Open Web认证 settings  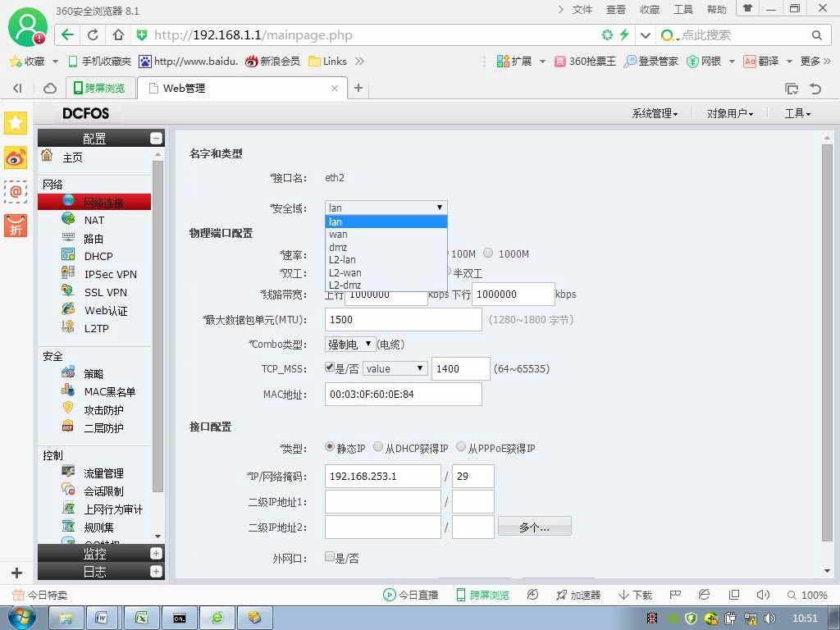106,311
